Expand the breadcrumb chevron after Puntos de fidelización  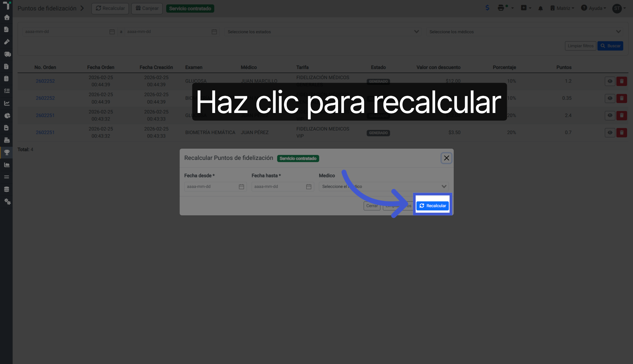[x=82, y=8]
